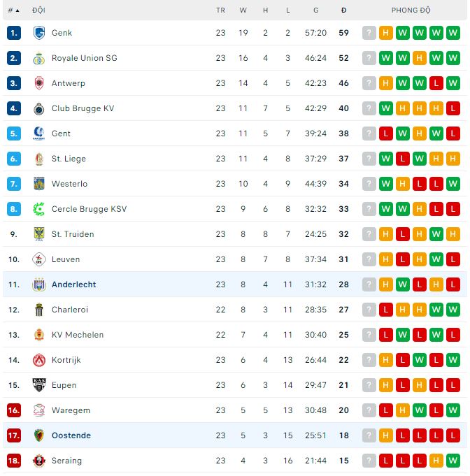This screenshot has width=470, height=476.
Task: Click the Kortrijk club crest
Action: coord(39,360)
